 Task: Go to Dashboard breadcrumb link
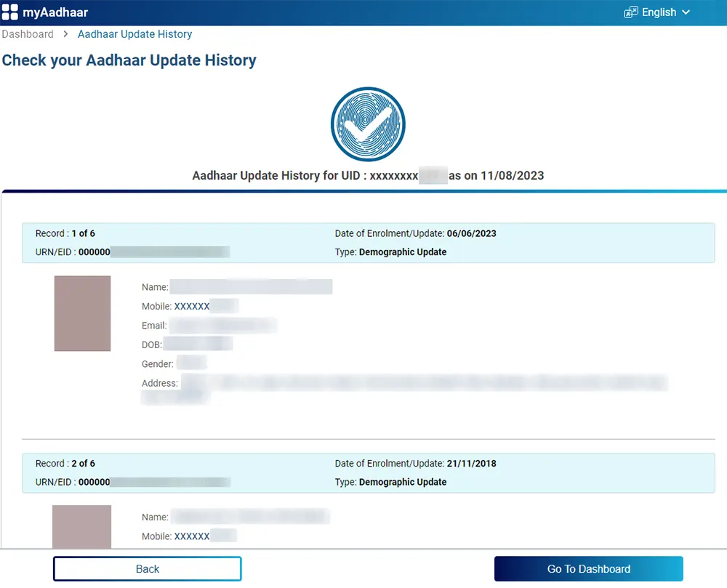pyautogui.click(x=28, y=34)
